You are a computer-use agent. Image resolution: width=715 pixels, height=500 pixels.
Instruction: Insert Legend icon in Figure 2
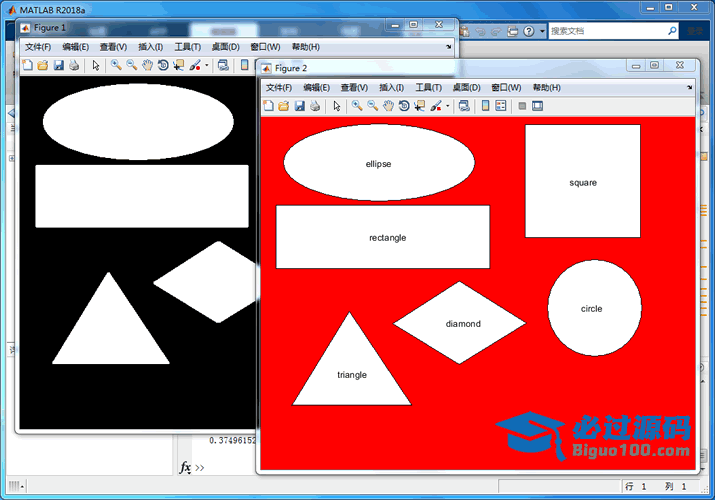point(501,106)
